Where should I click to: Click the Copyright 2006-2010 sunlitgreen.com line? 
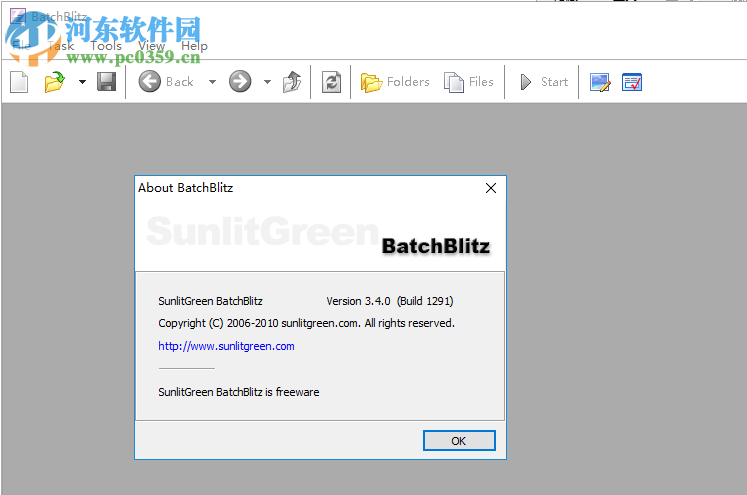[306, 323]
